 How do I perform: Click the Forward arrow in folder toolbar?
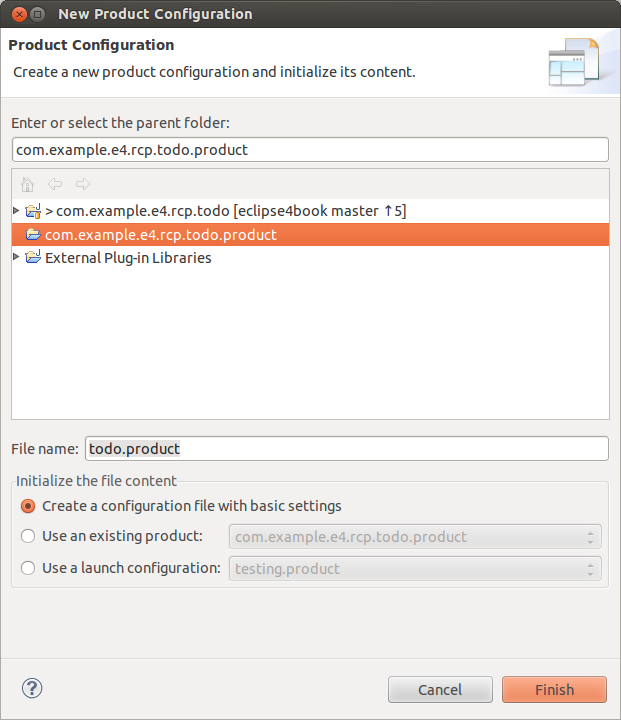tap(83, 184)
